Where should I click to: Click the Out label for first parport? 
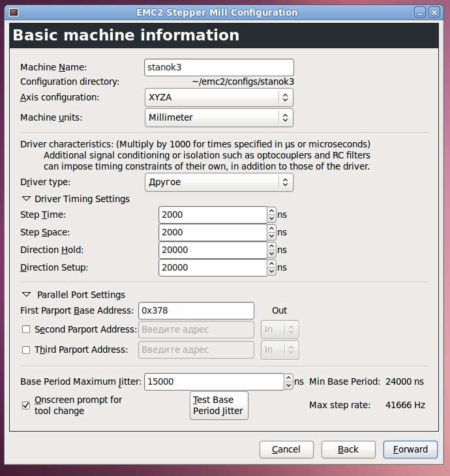(x=279, y=310)
